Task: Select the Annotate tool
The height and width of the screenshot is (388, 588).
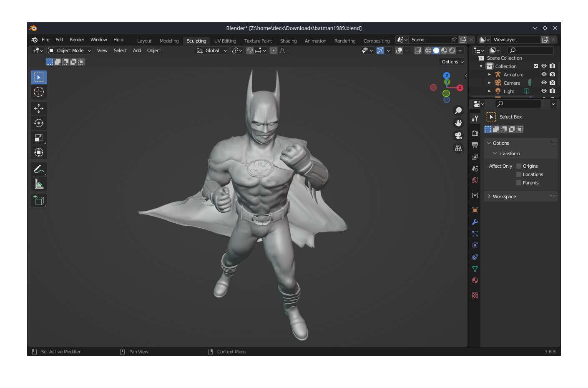Action: tap(39, 169)
